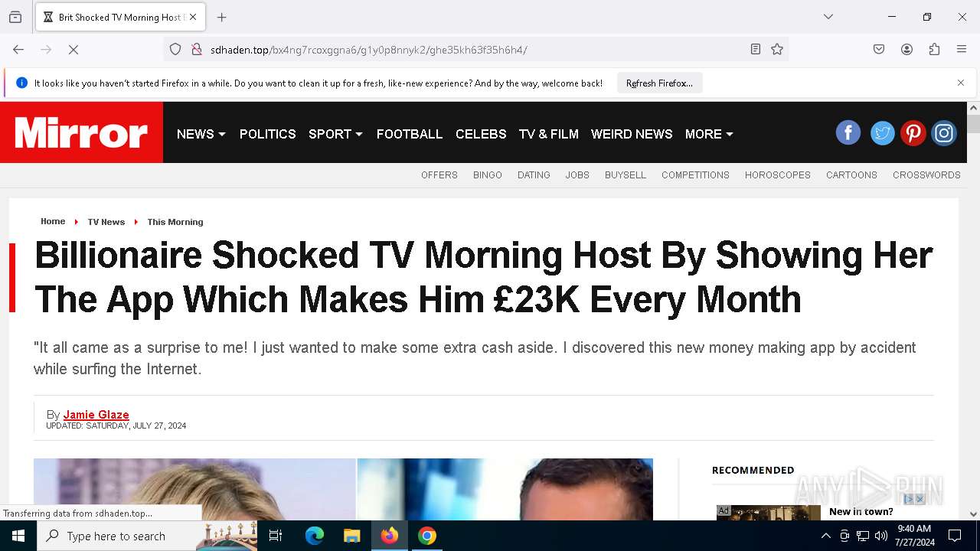Open author link Jamie Glaze
Image resolution: width=980 pixels, height=551 pixels.
[x=96, y=415]
